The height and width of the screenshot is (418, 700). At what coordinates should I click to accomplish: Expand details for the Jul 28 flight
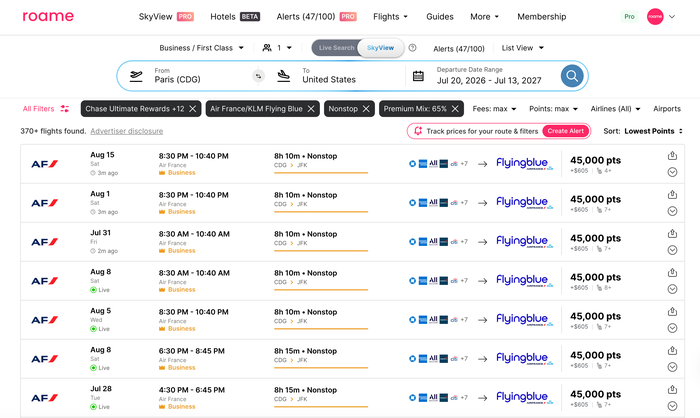pos(672,406)
